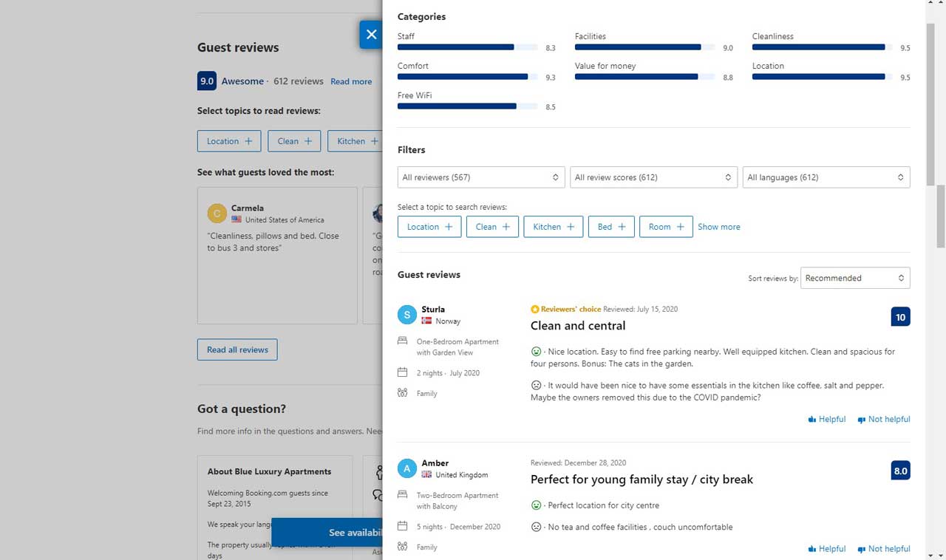Click the Reviewers' choice medal icon
This screenshot has width=946, height=560.
click(x=535, y=309)
